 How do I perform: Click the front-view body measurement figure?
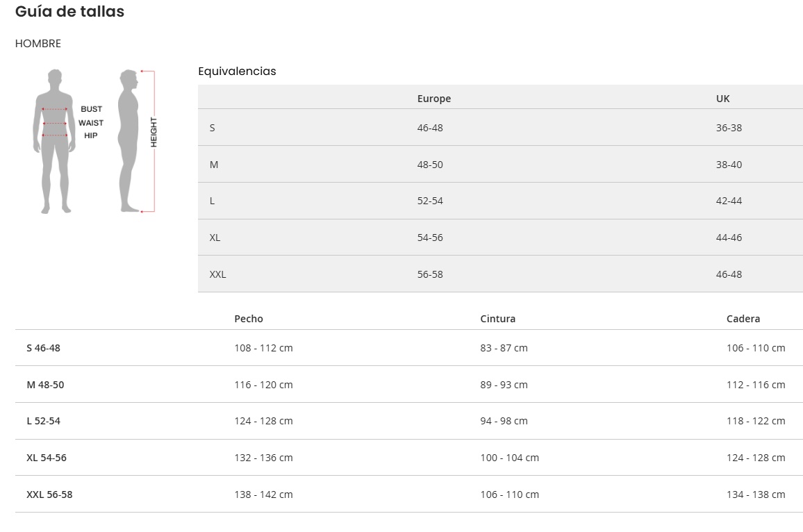(54, 141)
